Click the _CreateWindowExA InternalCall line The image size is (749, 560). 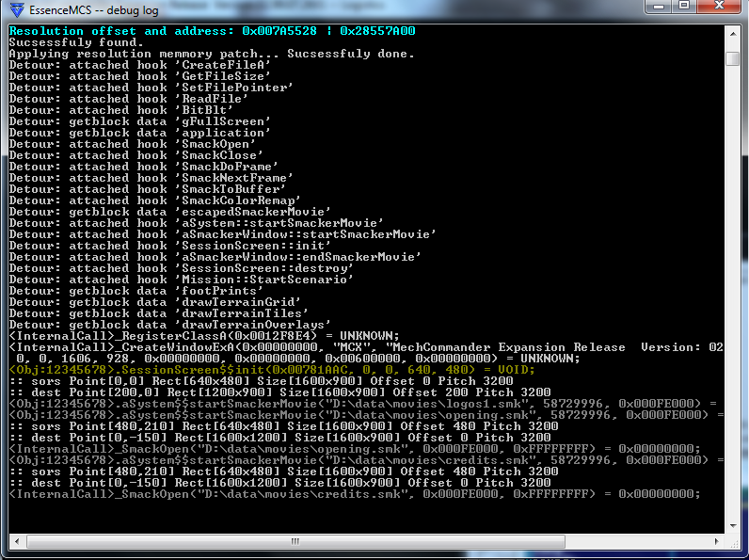[x=366, y=353]
